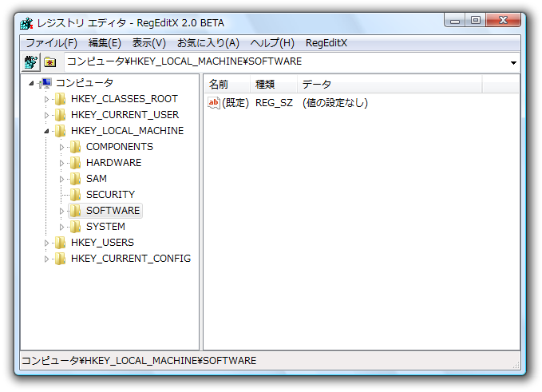The height and width of the screenshot is (392, 542).
Task: Click the SECURITY folder icon
Action: coord(75,195)
